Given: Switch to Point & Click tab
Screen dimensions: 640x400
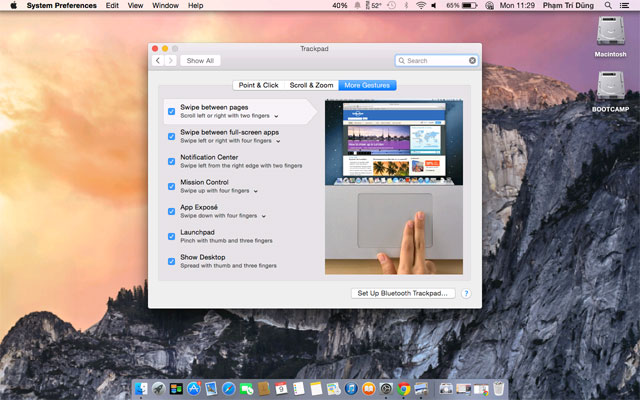Looking at the screenshot, I should pos(258,85).
